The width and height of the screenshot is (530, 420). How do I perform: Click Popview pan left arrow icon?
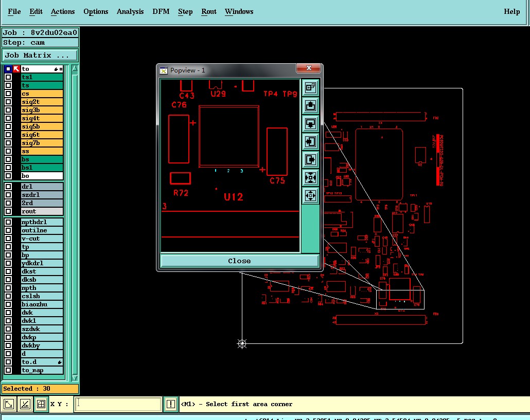[310, 142]
